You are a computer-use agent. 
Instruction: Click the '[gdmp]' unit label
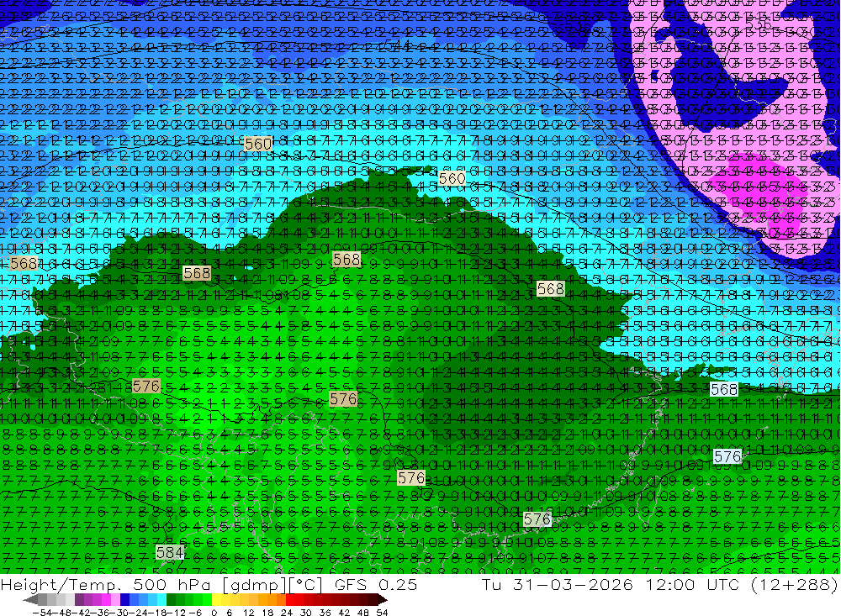pyautogui.click(x=255, y=585)
